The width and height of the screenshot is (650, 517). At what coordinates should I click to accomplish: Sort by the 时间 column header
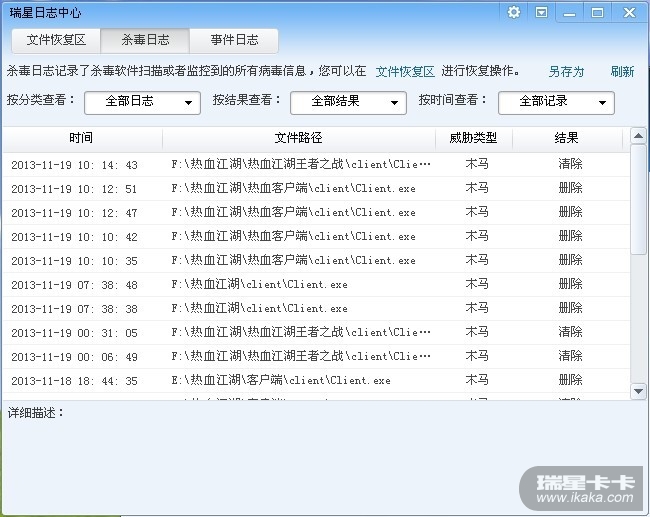pyautogui.click(x=82, y=138)
